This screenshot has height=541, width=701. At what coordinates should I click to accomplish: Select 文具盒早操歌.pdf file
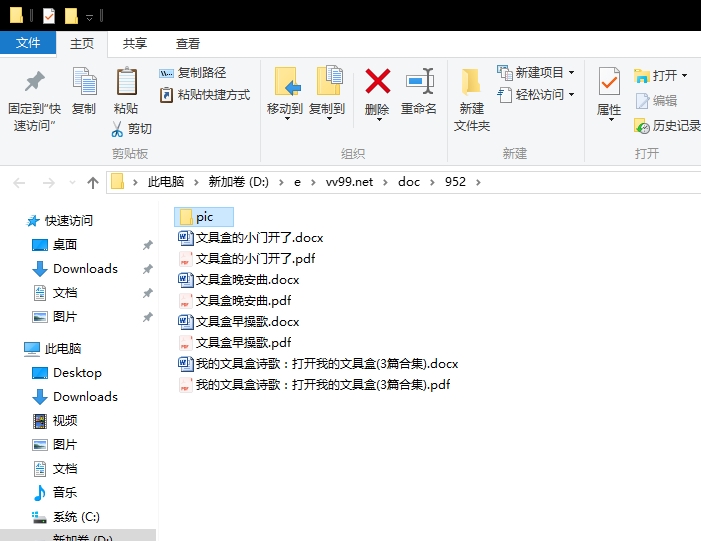(234, 342)
